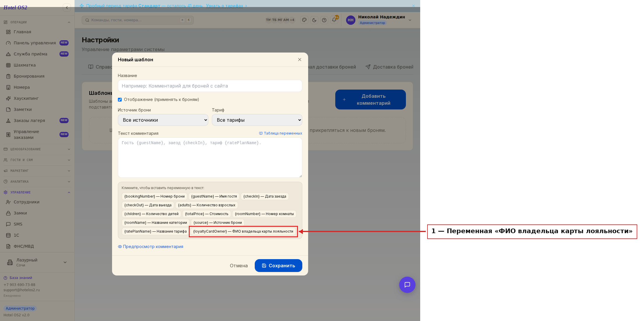The width and height of the screenshot is (644, 321).
Task: Go to Служба приёма
Action: pos(37,54)
